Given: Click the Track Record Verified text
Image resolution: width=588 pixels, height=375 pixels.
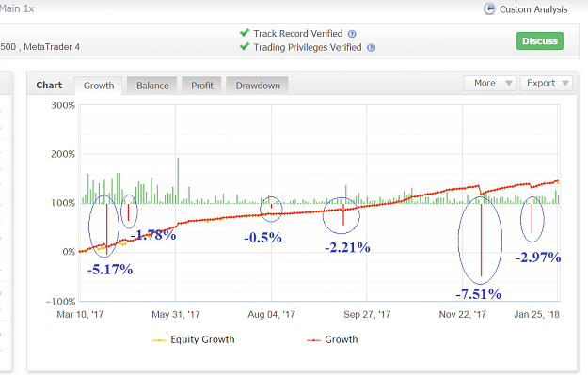Looking at the screenshot, I should [298, 33].
